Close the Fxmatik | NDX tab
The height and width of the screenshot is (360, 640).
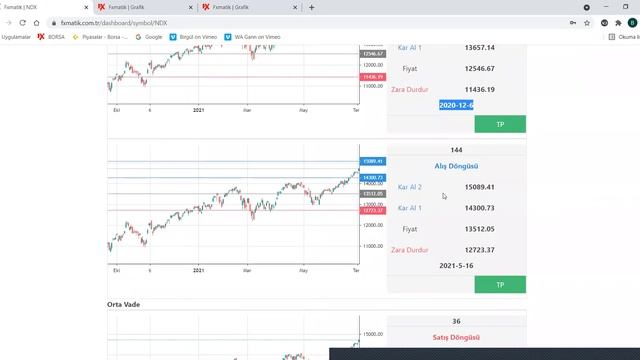[x=86, y=7]
